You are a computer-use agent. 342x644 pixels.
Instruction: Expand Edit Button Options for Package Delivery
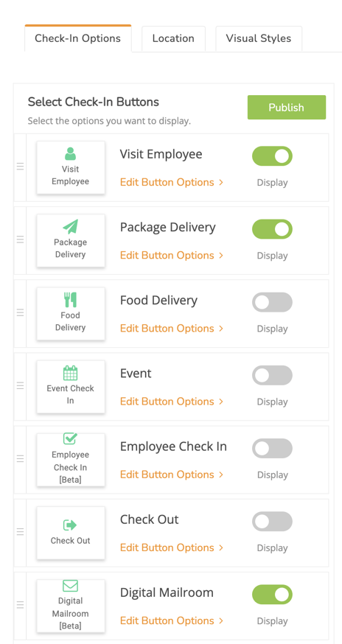172,256
